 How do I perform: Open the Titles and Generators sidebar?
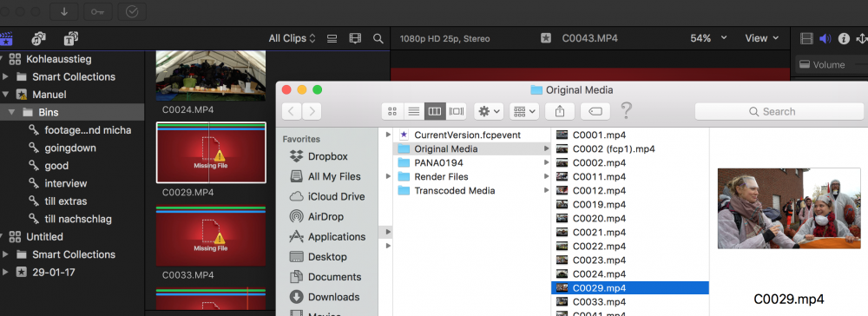tap(71, 38)
